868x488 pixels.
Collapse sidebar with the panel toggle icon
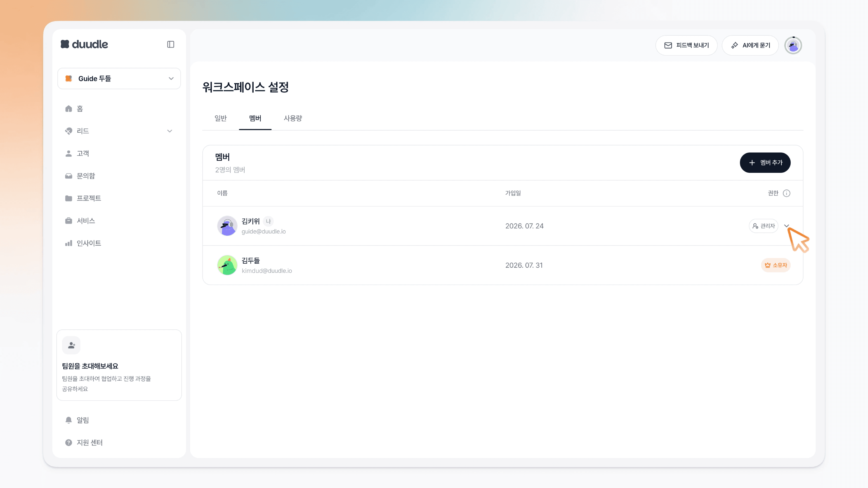[170, 45]
